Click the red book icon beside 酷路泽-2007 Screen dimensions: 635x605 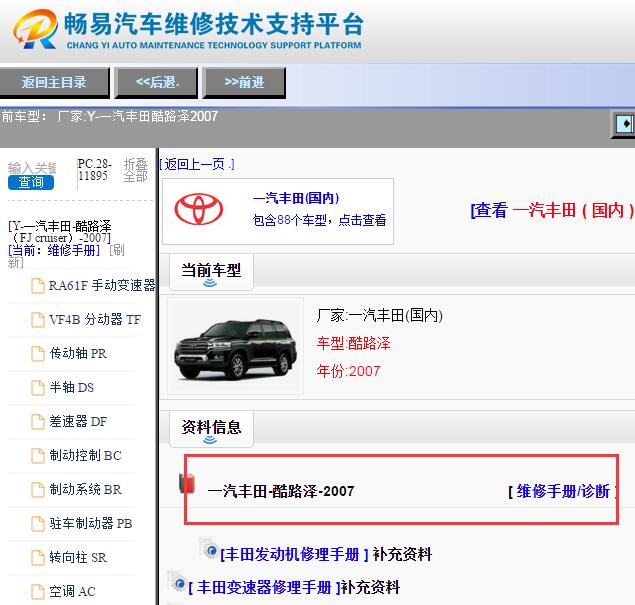tap(187, 483)
